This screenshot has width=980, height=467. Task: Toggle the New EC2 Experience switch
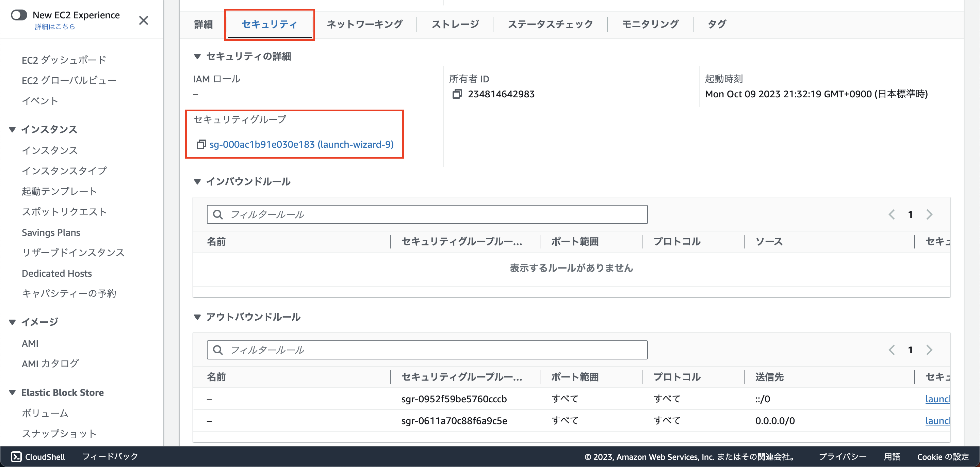tap(19, 15)
